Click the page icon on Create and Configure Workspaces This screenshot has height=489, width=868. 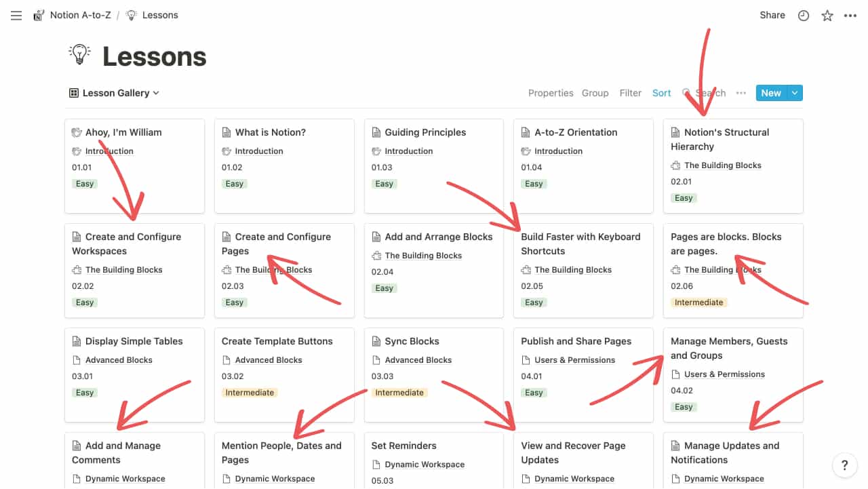click(x=77, y=237)
